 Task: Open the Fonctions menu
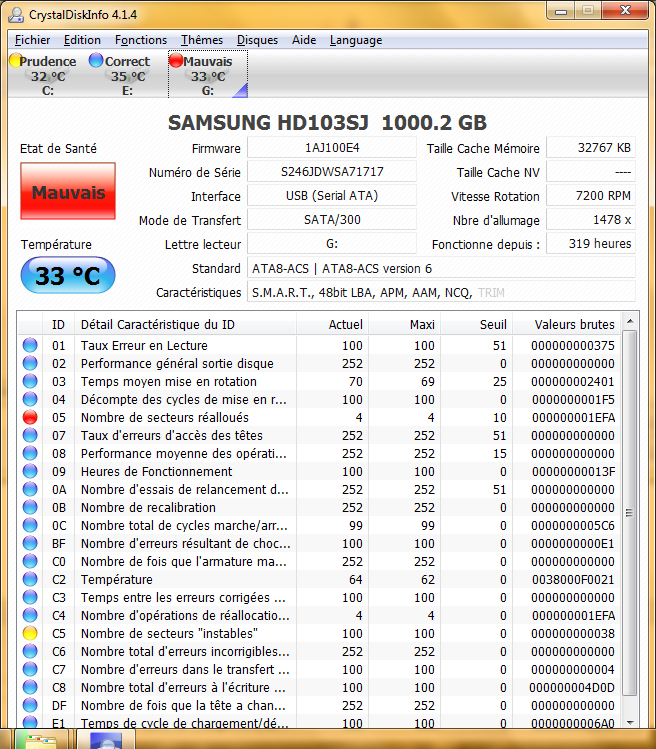coord(141,40)
